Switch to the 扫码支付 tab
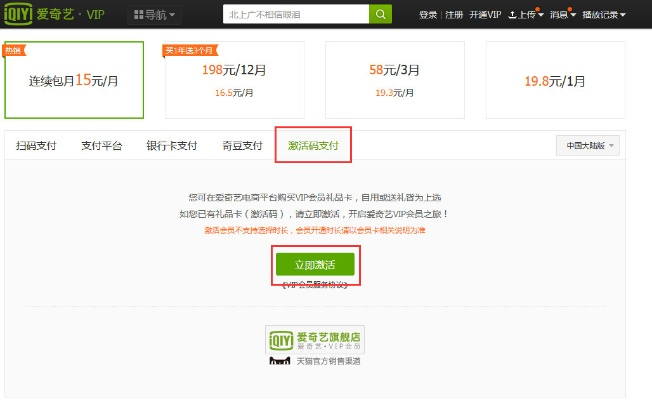Viewport: 652px width, 400px height. click(x=36, y=146)
